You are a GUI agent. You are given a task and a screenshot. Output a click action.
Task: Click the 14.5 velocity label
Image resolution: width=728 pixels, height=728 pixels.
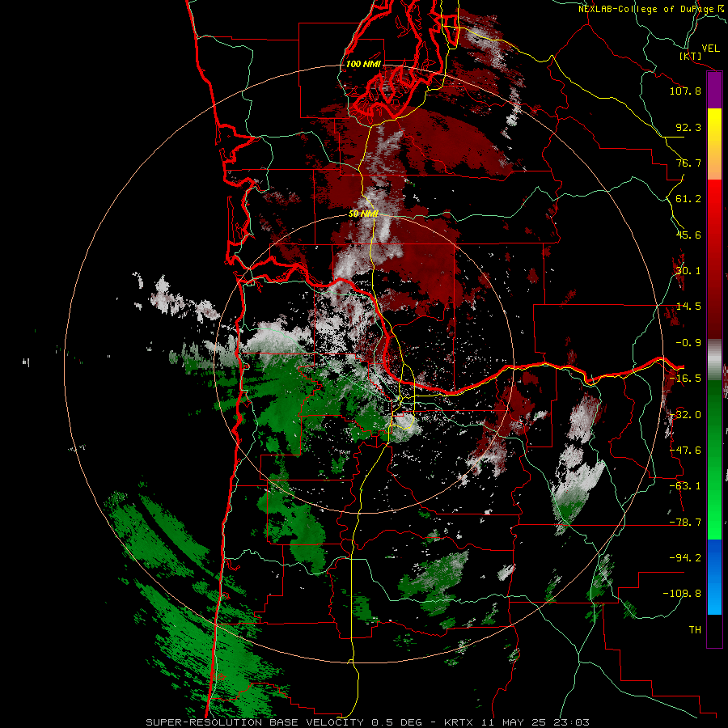pyautogui.click(x=688, y=307)
